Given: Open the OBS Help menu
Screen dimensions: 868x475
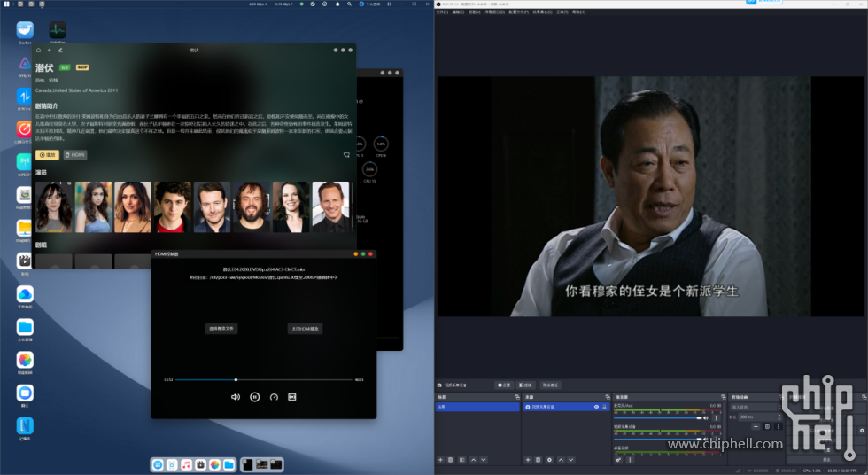Looking at the screenshot, I should point(578,12).
